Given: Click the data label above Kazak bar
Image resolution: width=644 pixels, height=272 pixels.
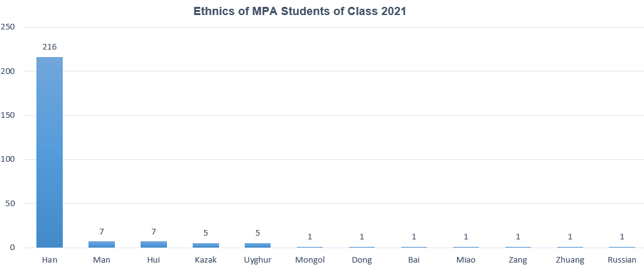Looking at the screenshot, I should coord(206,233).
